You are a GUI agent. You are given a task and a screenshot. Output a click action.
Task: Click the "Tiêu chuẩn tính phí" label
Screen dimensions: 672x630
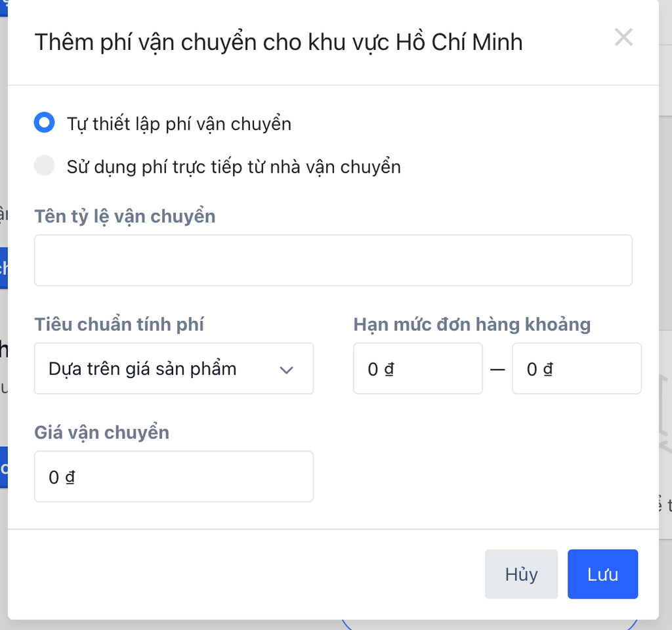119,324
